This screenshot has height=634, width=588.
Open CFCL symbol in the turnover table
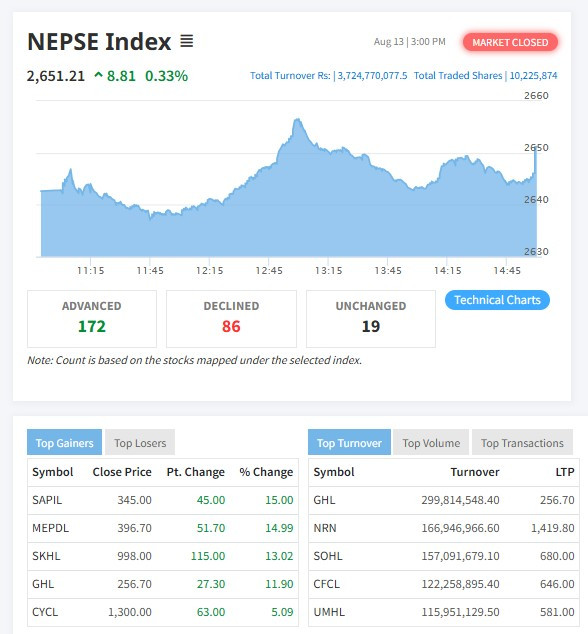pyautogui.click(x=327, y=584)
